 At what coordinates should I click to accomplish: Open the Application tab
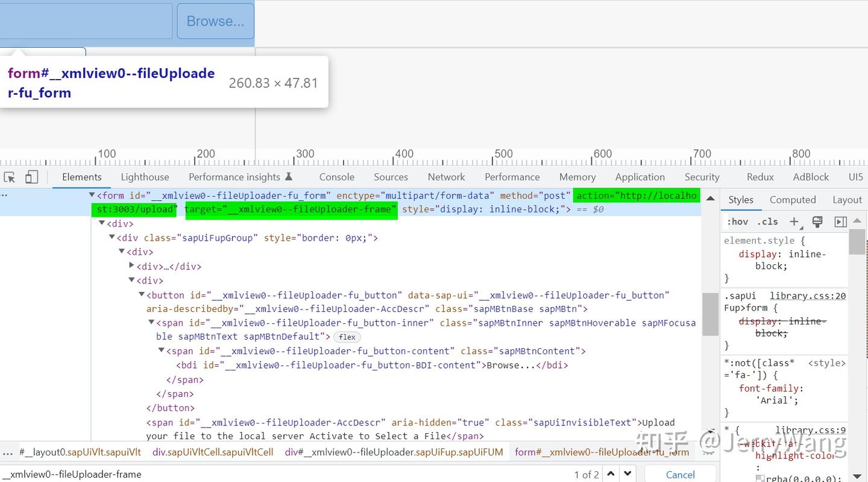[x=640, y=177]
